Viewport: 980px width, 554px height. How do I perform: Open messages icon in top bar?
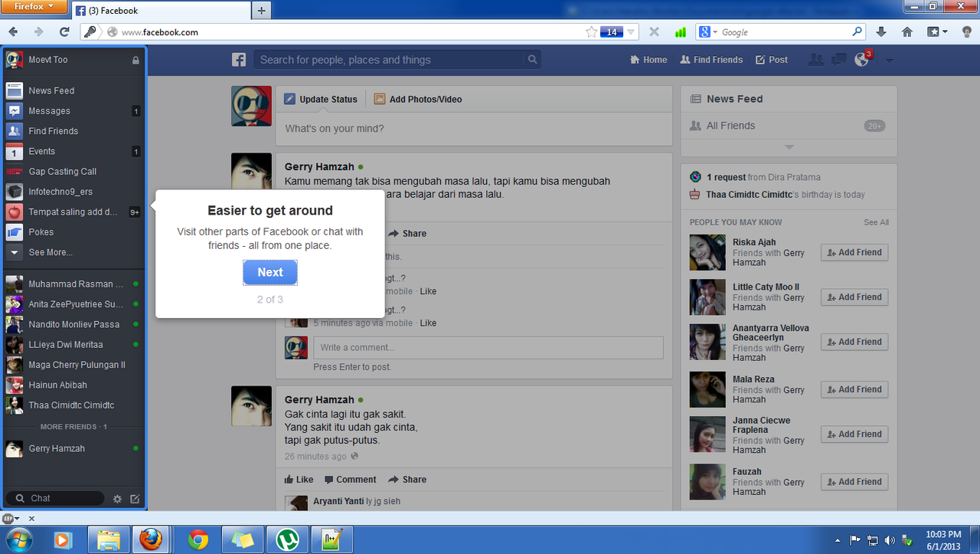tap(839, 60)
